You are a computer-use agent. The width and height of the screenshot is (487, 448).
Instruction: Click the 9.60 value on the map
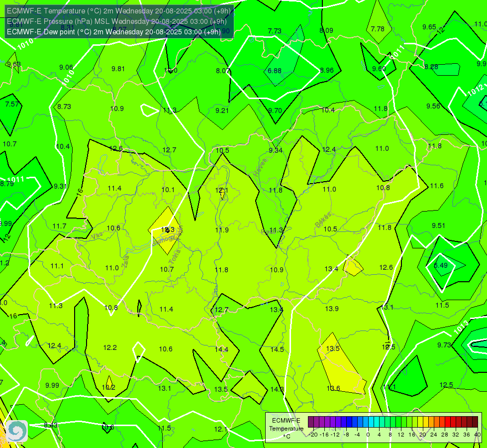pyautogui.click(x=379, y=69)
